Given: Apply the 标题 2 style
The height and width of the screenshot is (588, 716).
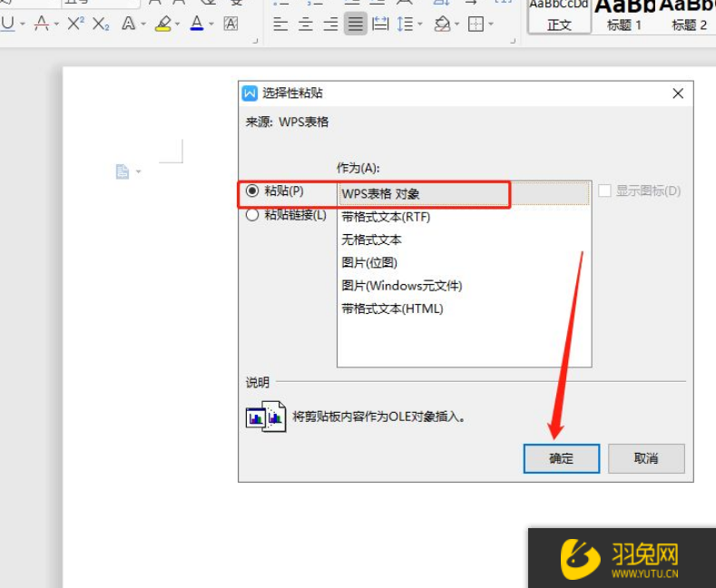Looking at the screenshot, I should tap(690, 16).
